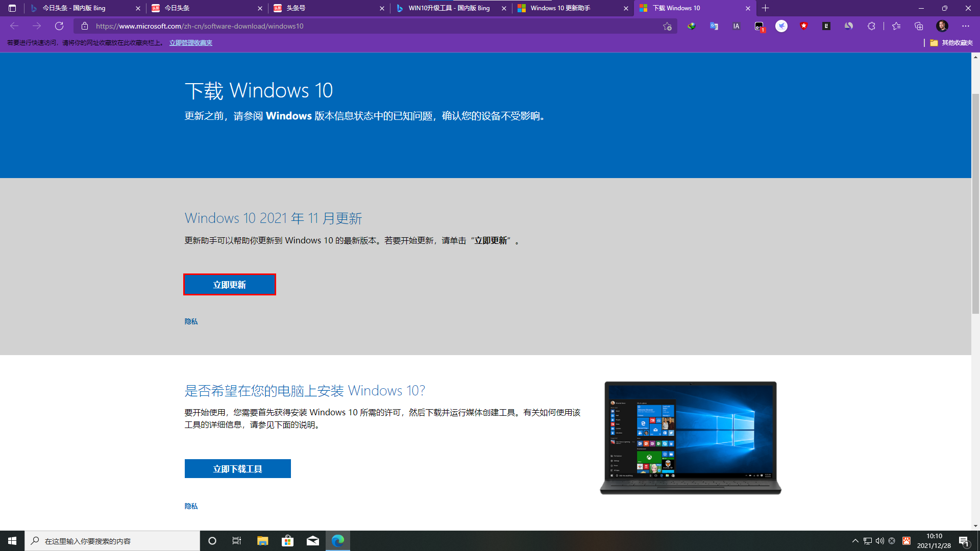Screen dimensions: 980x551
Task: Open the red shield star extension icon
Action: (x=804, y=26)
